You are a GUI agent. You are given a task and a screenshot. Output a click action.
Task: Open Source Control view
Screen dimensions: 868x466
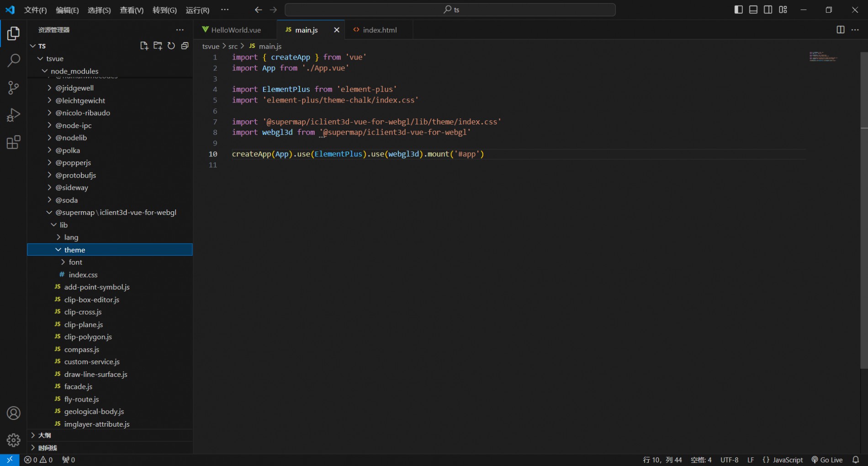click(13, 87)
